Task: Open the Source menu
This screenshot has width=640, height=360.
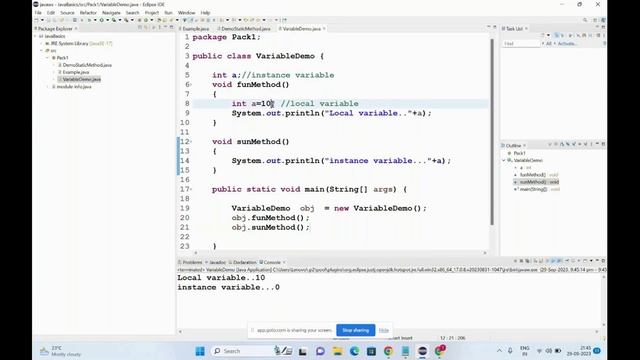Action: pos(67,13)
